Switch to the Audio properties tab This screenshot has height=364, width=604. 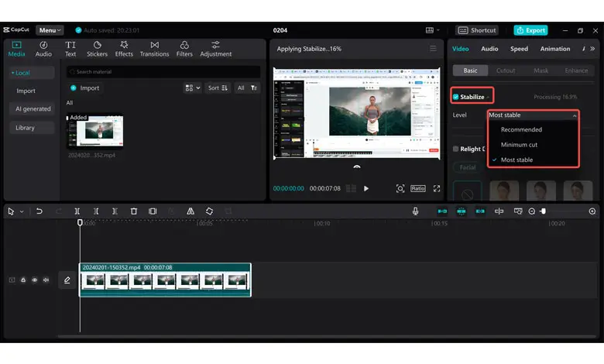click(489, 49)
